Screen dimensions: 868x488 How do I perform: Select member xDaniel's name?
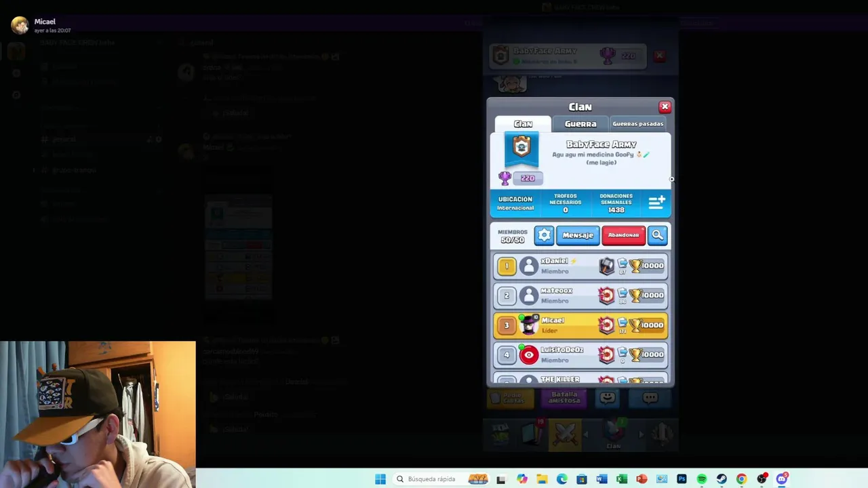554,261
